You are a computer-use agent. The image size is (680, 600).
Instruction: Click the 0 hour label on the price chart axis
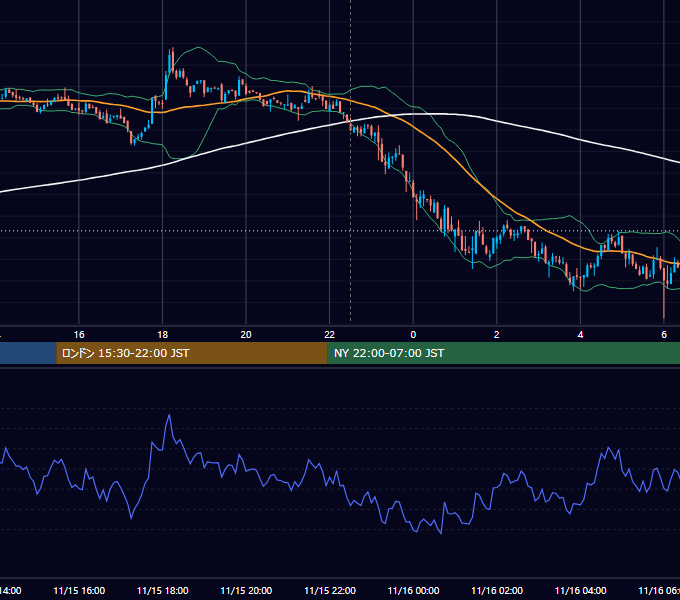(x=413, y=335)
